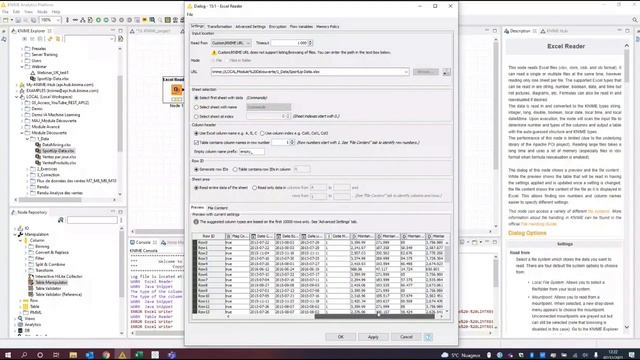Toggle 'Table contains column names in row number' checkbox
The image size is (640, 360).
(x=196, y=142)
